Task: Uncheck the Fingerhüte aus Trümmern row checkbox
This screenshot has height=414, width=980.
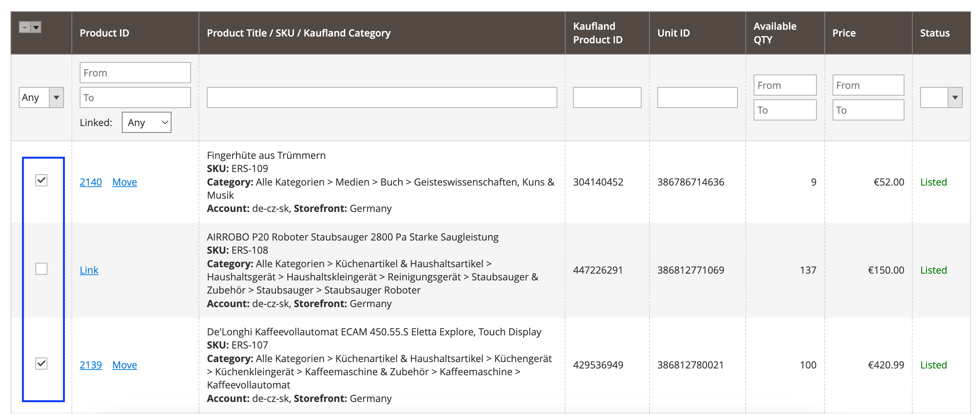Action: [41, 180]
